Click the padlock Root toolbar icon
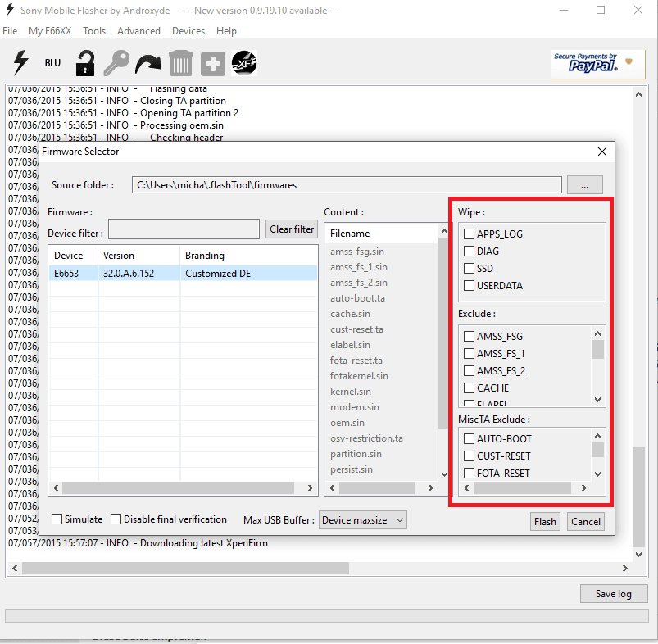The height and width of the screenshot is (644, 658). [84, 63]
